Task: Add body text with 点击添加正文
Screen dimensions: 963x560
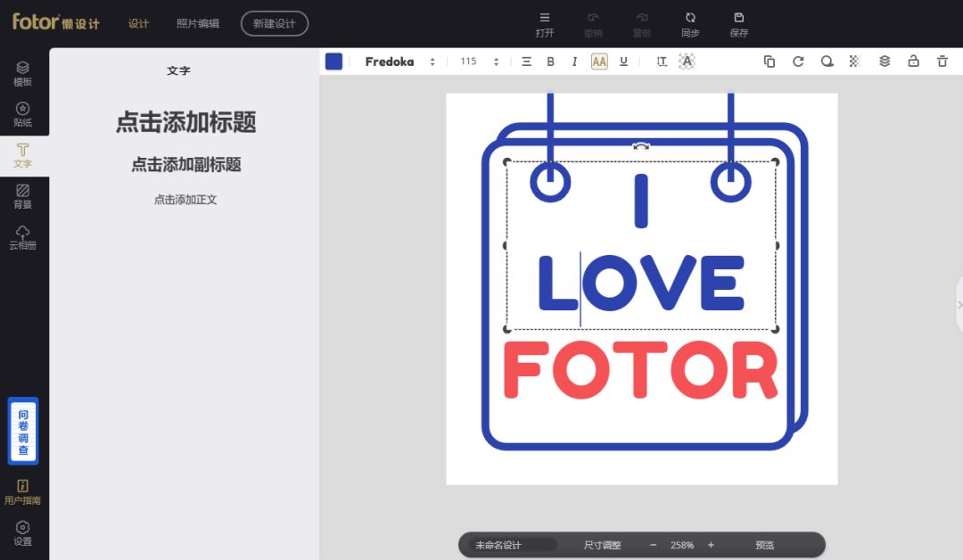Action: 185,200
